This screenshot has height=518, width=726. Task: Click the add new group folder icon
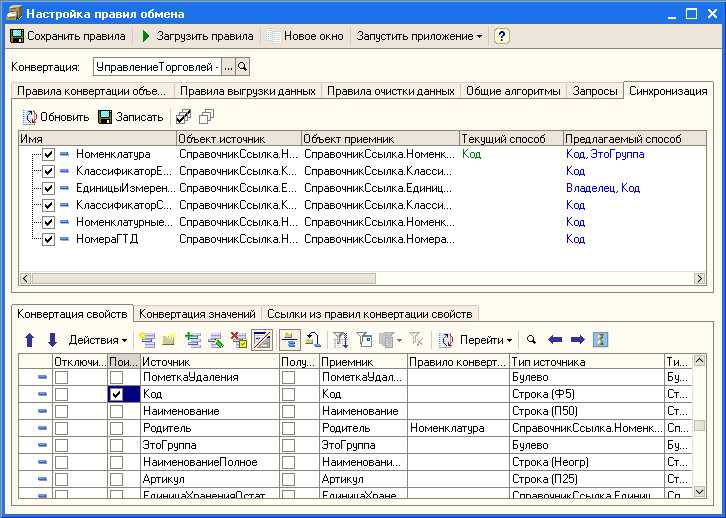170,340
